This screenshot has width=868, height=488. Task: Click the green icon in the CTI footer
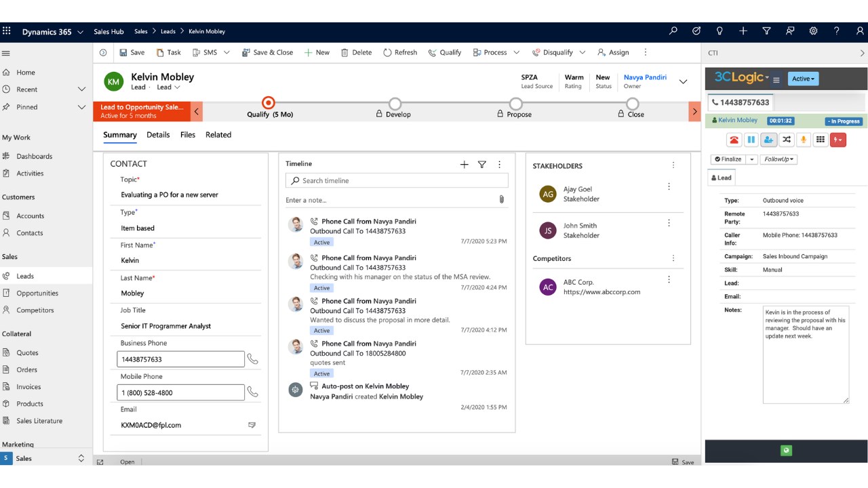(x=786, y=450)
